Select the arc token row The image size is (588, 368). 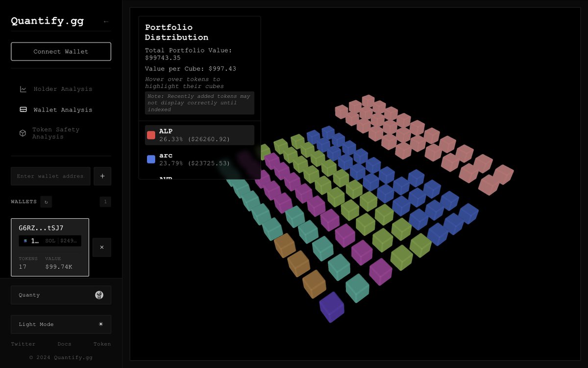[199, 159]
